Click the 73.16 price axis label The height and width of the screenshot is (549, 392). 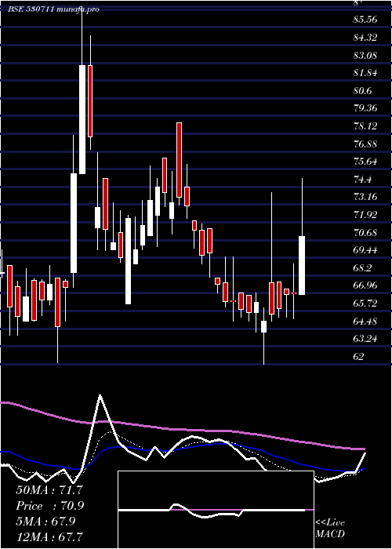point(365,196)
